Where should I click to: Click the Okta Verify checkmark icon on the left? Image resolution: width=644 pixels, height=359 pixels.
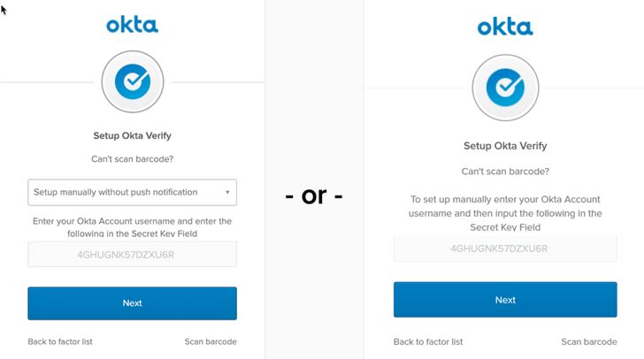pyautogui.click(x=132, y=82)
